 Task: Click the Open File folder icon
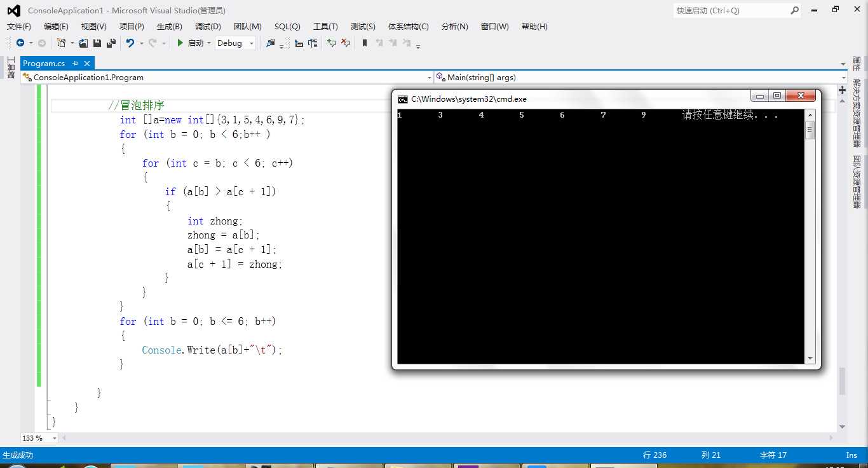83,43
